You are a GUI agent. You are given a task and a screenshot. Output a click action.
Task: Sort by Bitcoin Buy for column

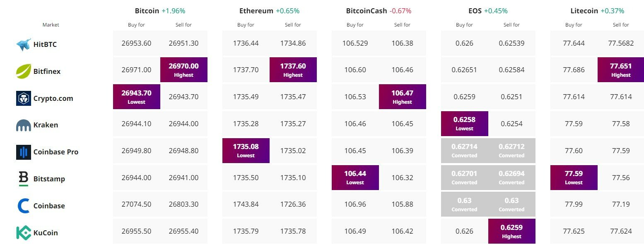(136, 24)
